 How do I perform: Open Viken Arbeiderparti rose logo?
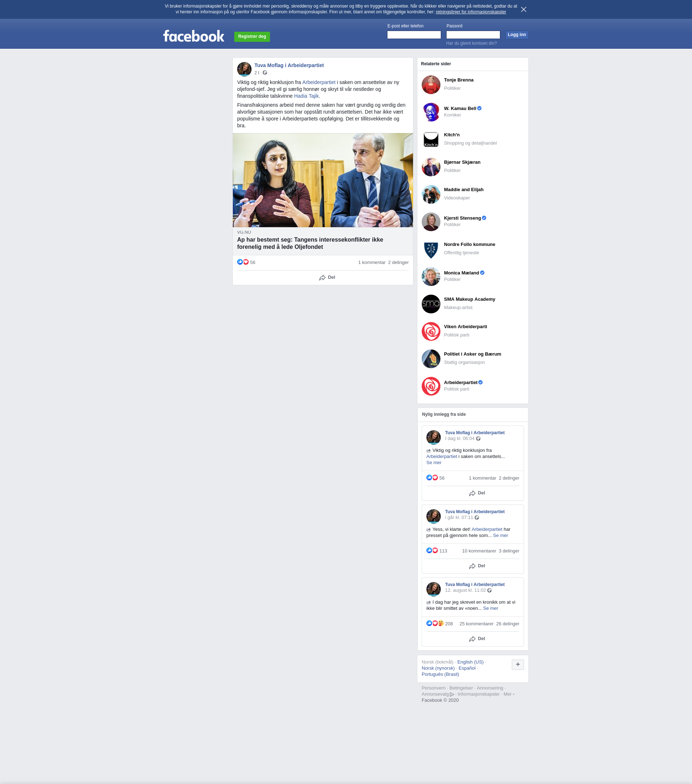pos(431,331)
